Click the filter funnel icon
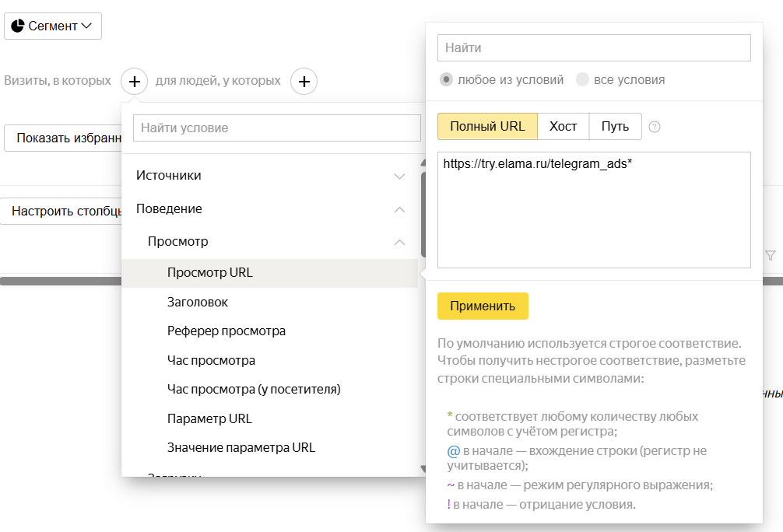The height and width of the screenshot is (532, 783). (x=770, y=255)
